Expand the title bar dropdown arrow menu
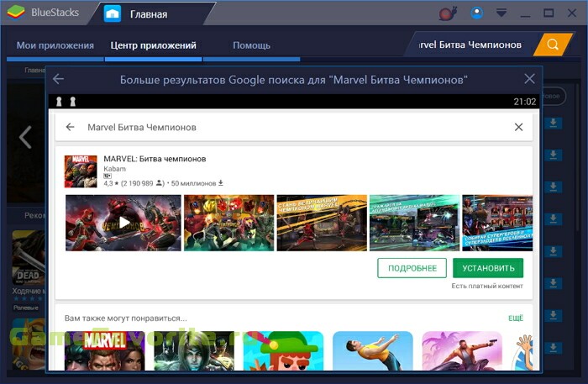 501,13
